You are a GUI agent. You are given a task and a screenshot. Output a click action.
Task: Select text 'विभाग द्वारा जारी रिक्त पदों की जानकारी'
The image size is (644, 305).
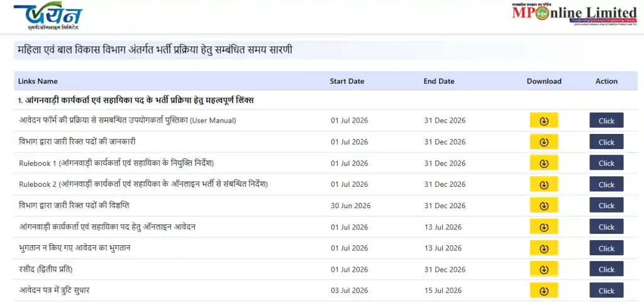pyautogui.click(x=77, y=141)
